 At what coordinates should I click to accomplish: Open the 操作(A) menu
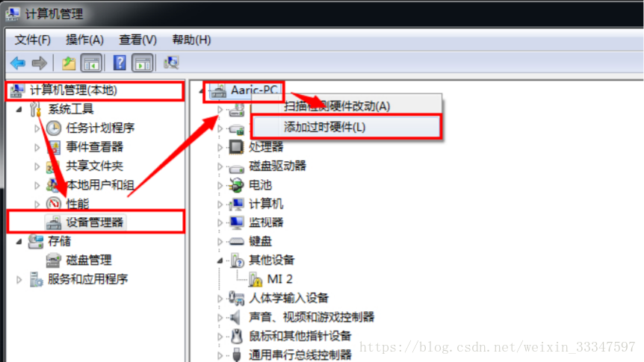tap(84, 40)
